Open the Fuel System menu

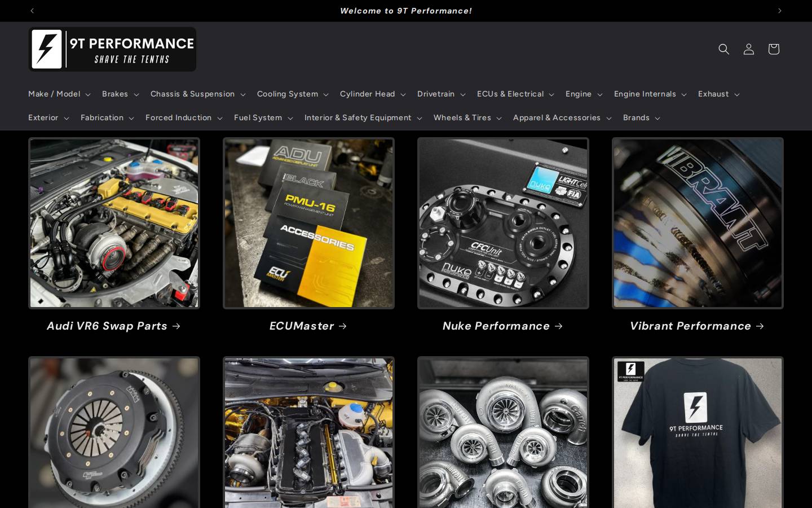click(263, 118)
